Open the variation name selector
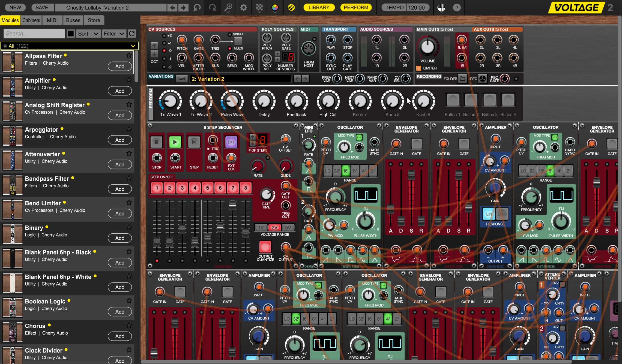This screenshot has width=622, height=364. pos(241,79)
